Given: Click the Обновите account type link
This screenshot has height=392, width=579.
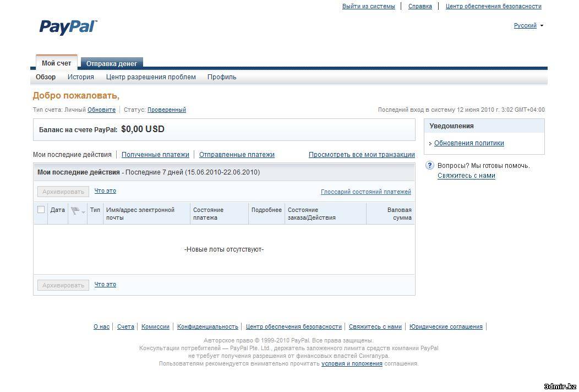Looking at the screenshot, I should (102, 110).
